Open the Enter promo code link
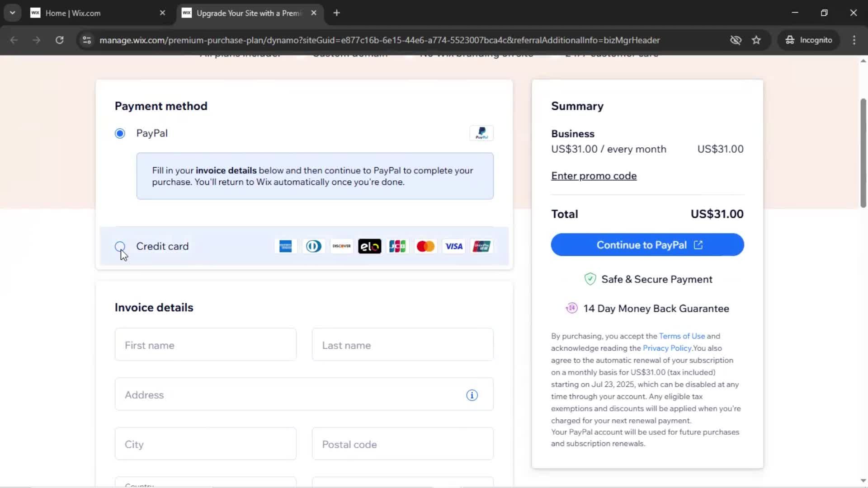The width and height of the screenshot is (868, 488). (x=594, y=176)
